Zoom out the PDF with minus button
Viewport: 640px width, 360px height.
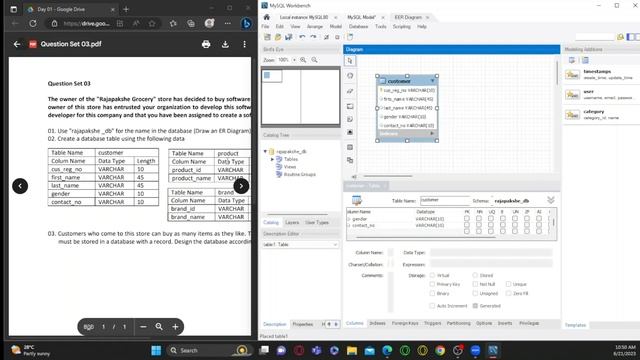pyautogui.click(x=143, y=327)
